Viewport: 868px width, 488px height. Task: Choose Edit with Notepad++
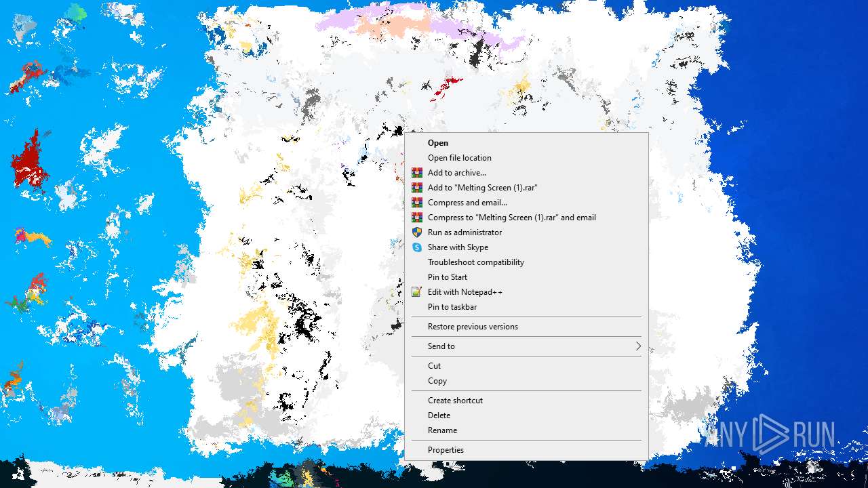526,292
